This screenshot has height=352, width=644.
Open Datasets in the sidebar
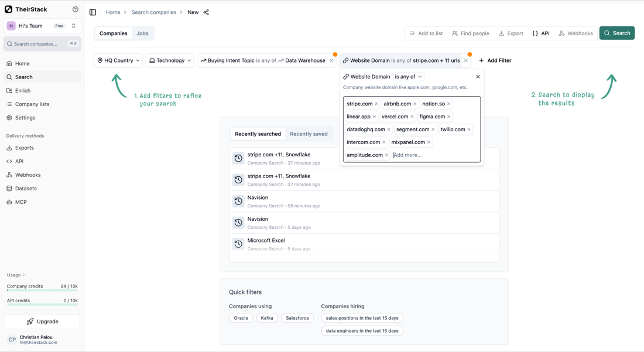[x=42, y=189]
